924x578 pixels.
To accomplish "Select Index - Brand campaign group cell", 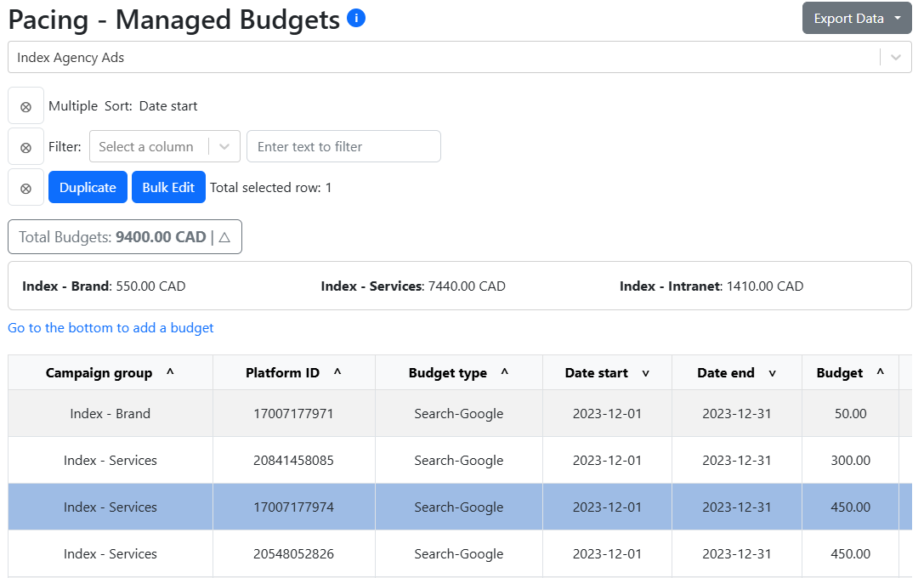I will [111, 414].
